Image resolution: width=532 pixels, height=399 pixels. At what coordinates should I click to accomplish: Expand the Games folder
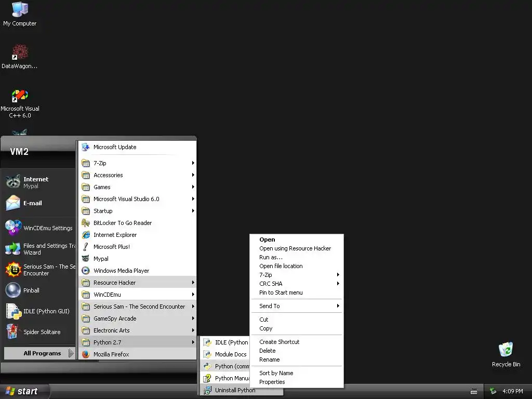coord(137,187)
